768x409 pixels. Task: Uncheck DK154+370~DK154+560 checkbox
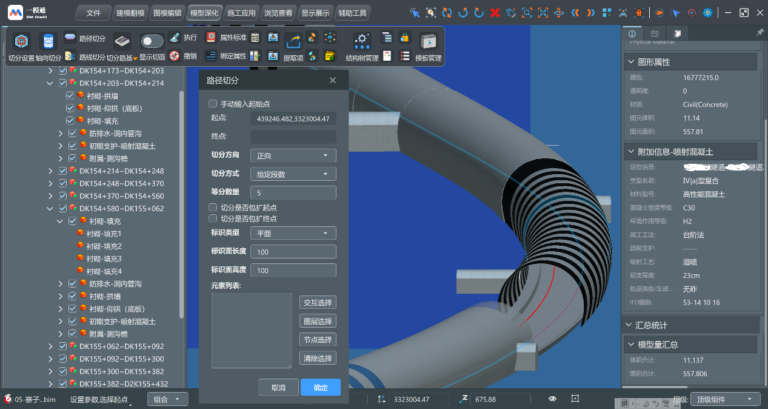tap(63, 196)
